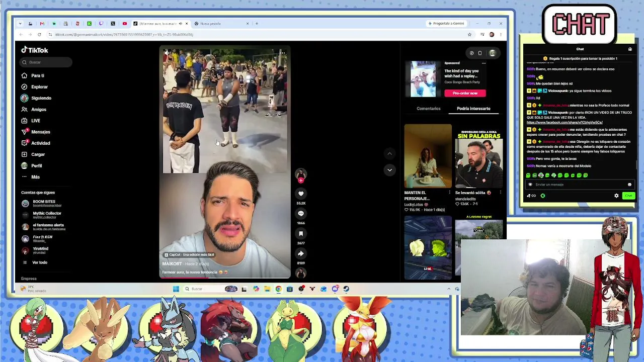Open Windows Start button on taskbar
644x362 pixels.
coord(176,289)
